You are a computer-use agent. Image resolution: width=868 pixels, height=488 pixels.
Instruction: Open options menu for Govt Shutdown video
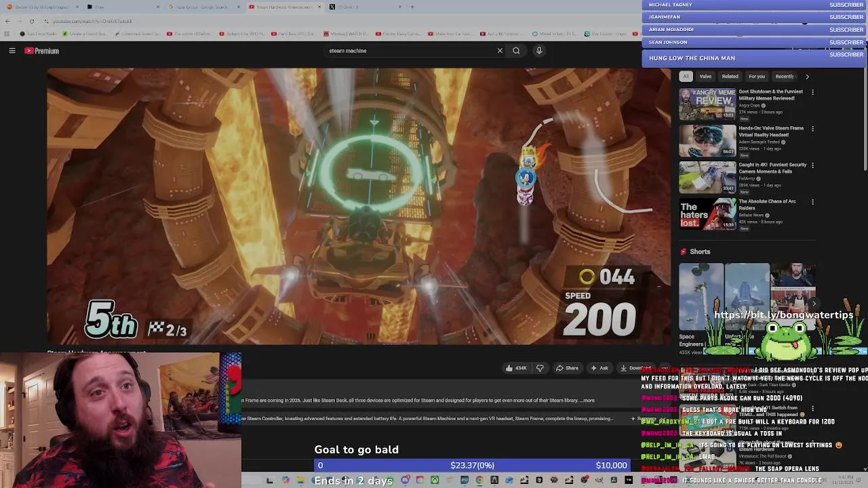812,92
